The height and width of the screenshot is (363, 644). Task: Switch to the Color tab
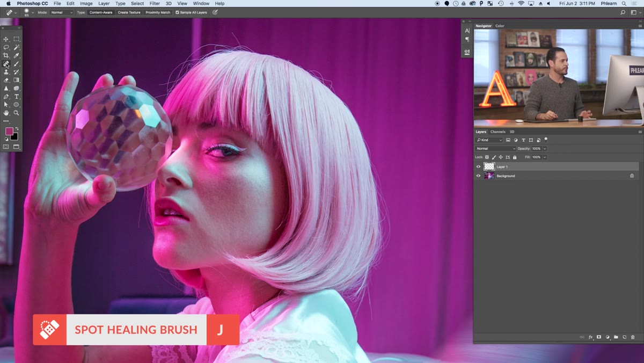(x=500, y=26)
